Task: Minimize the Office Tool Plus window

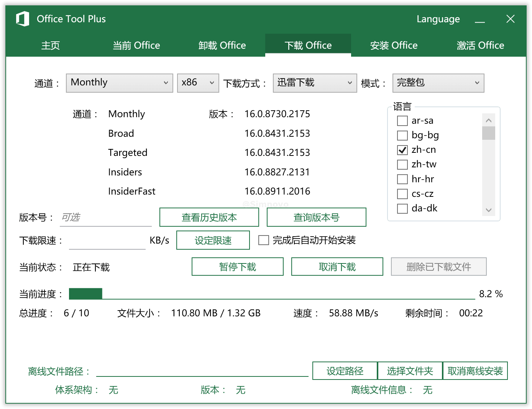Action: 480,19
